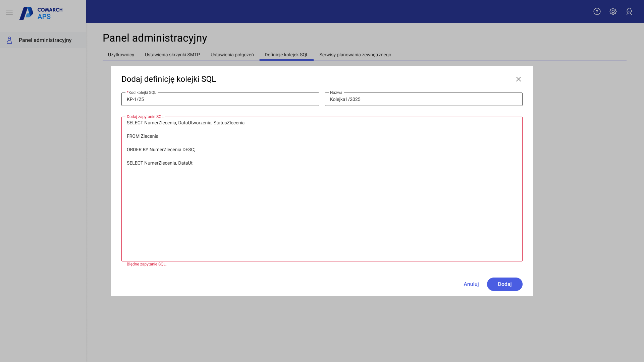Viewport: 644px width, 362px height.
Task: Click the Comarch APS logo
Action: pos(41,13)
